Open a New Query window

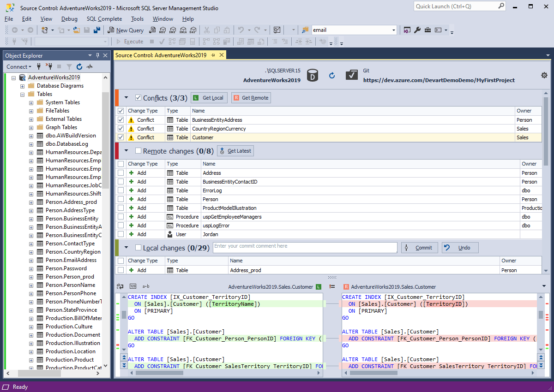click(126, 30)
